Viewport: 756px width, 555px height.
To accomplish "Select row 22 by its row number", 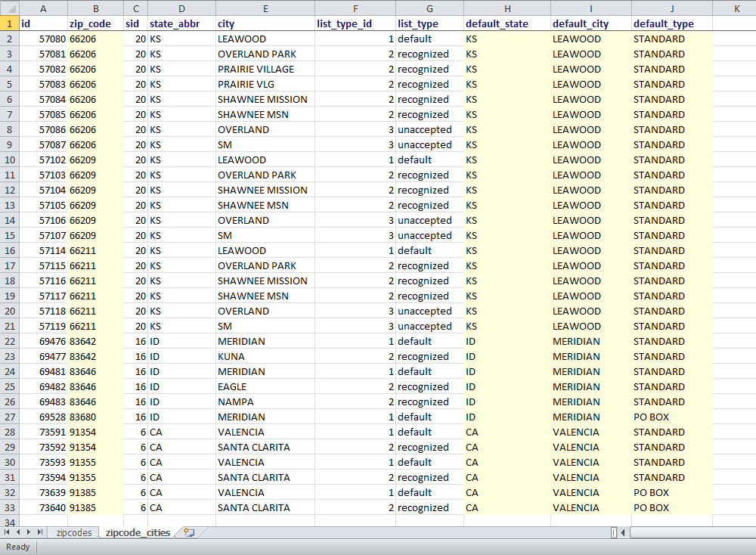I will pyautogui.click(x=10, y=341).
